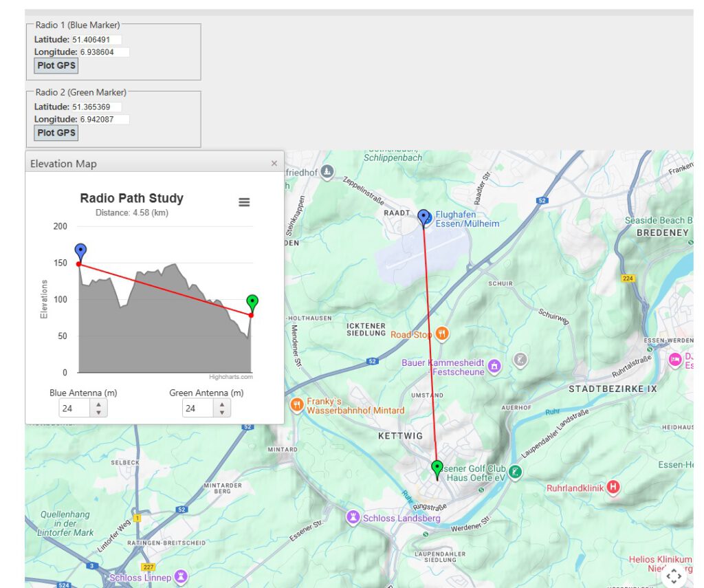Close the Elevation Map popup
This screenshot has height=588, width=704.
pyautogui.click(x=274, y=164)
